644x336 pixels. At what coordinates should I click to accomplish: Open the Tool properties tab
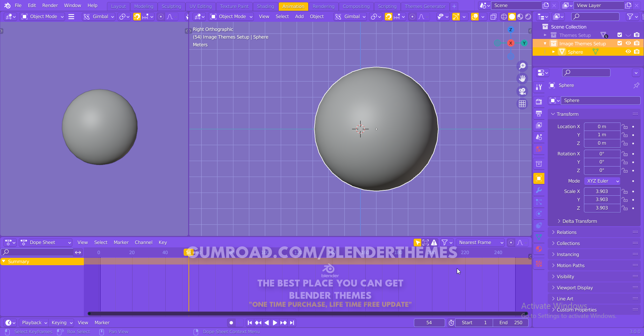click(539, 87)
